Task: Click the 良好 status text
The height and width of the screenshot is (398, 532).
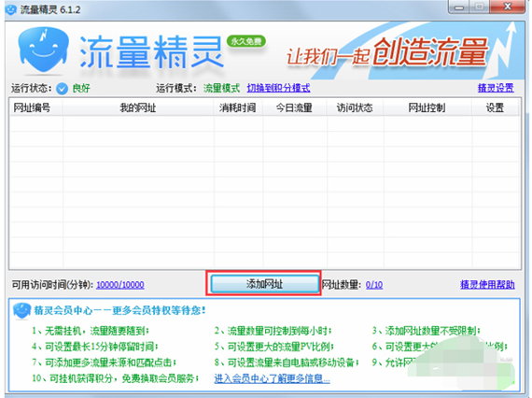Action: tap(81, 89)
